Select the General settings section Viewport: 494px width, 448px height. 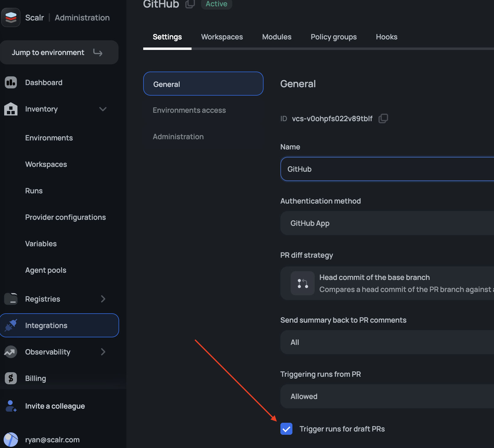[x=203, y=84]
